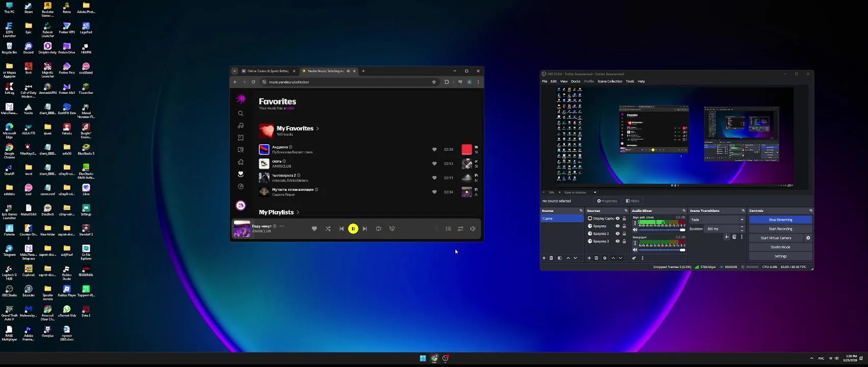868x367 pixels.
Task: Bookmark this page with the star icon
Action: click(x=434, y=82)
